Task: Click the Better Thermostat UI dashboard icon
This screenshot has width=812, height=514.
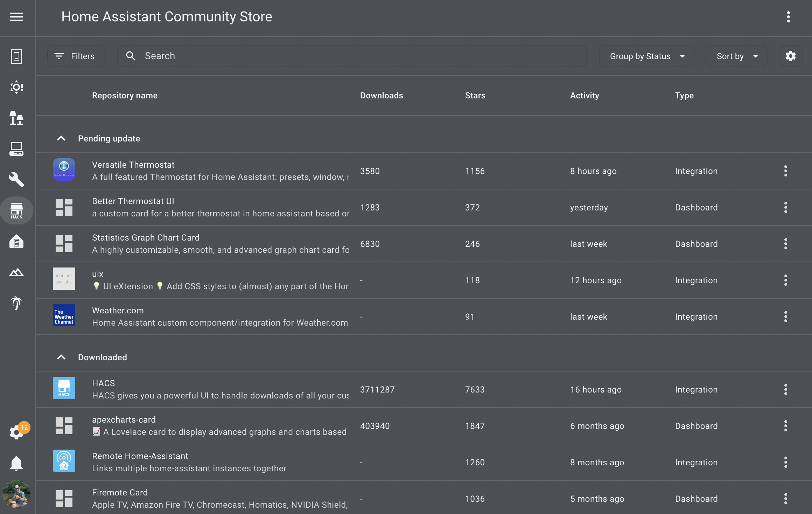Action: 64,207
